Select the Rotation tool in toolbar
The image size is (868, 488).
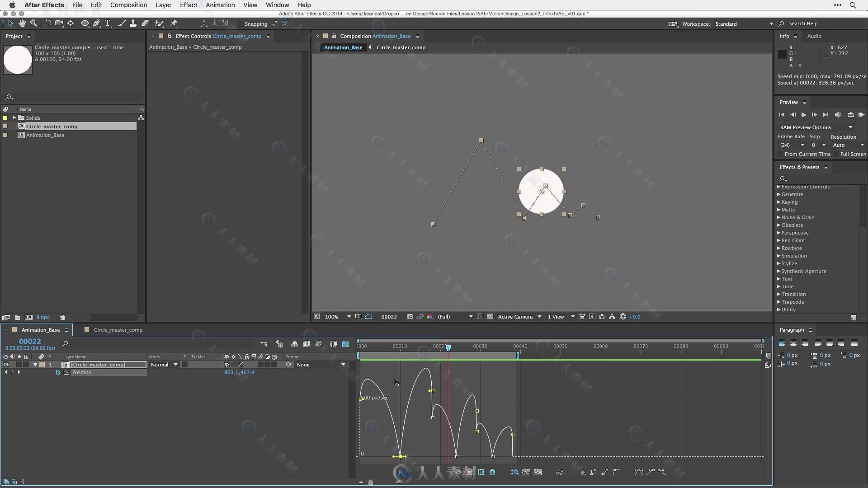[x=47, y=24]
